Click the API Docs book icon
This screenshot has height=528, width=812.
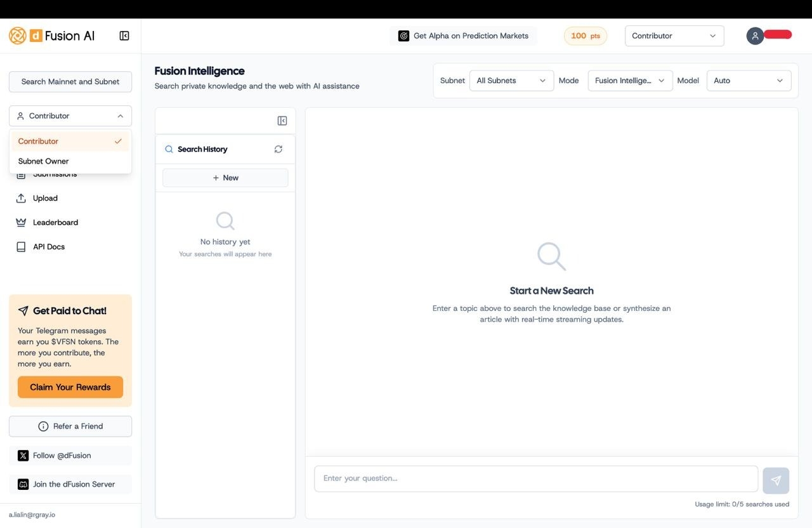point(21,246)
